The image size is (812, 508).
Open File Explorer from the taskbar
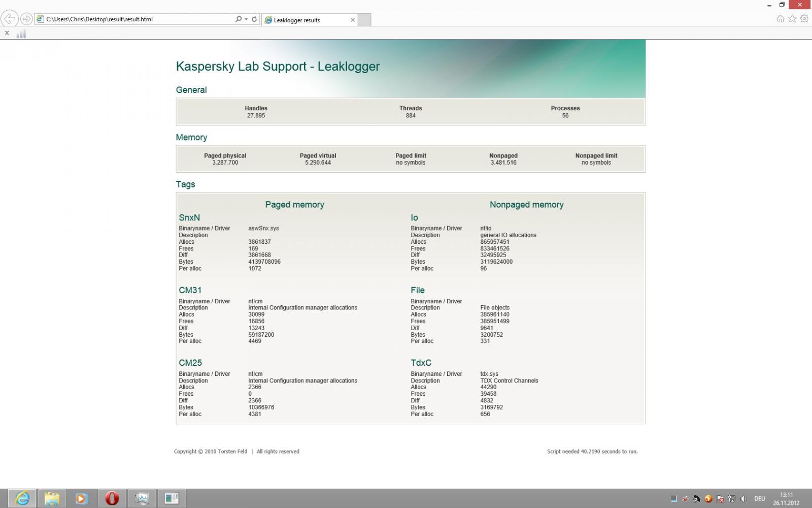(x=52, y=498)
